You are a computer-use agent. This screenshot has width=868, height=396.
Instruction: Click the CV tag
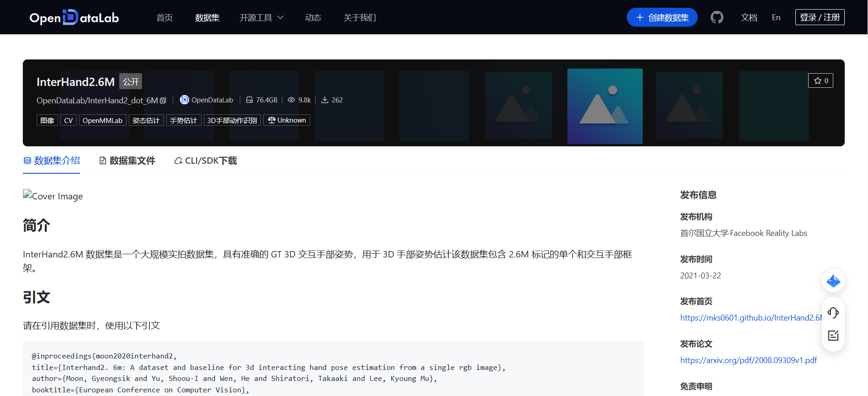coord(69,120)
